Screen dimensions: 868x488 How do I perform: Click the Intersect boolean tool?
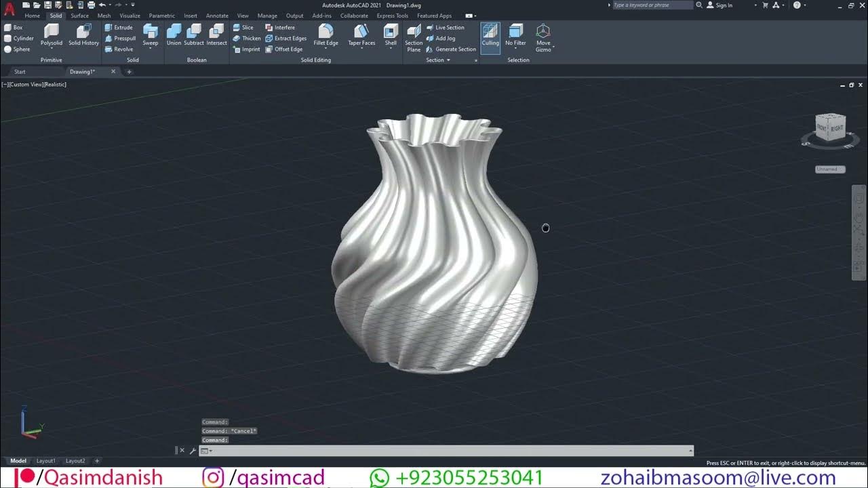coord(216,35)
